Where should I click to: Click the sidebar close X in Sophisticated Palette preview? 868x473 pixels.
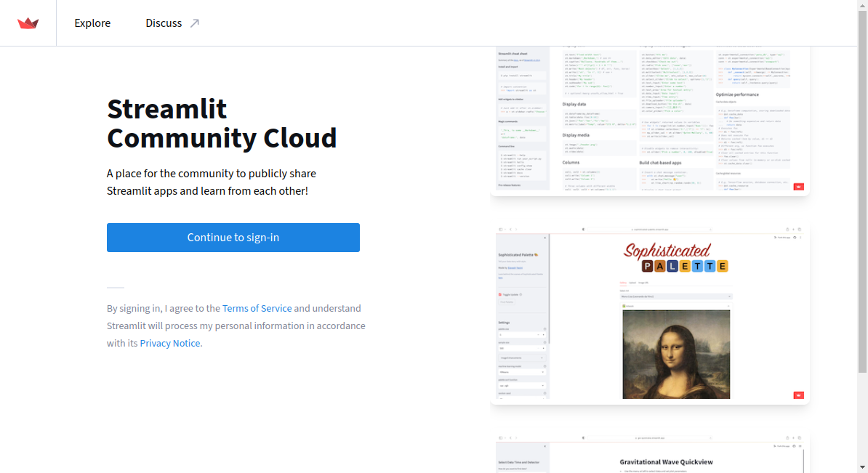coord(544,238)
